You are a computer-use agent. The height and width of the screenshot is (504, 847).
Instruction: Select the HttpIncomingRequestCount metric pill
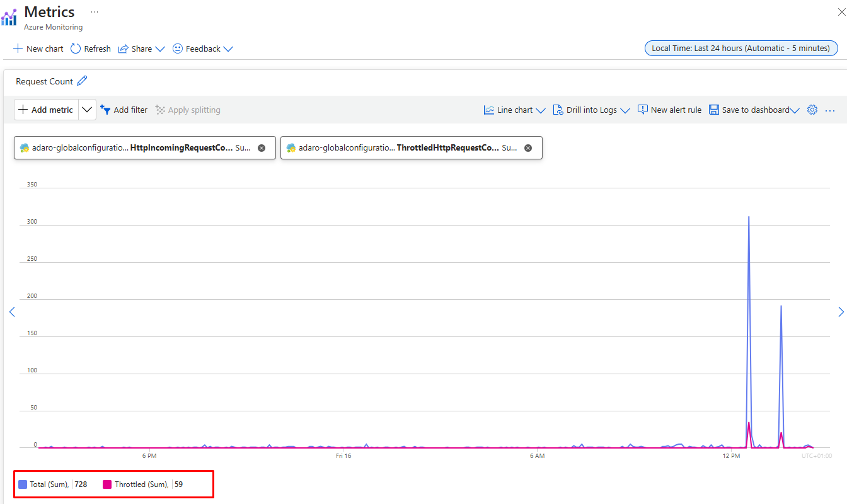[x=145, y=148]
